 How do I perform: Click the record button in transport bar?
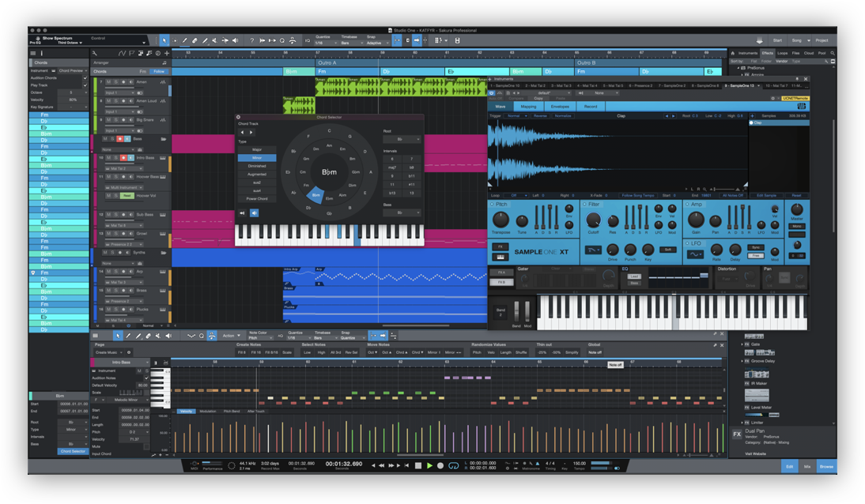point(440,466)
